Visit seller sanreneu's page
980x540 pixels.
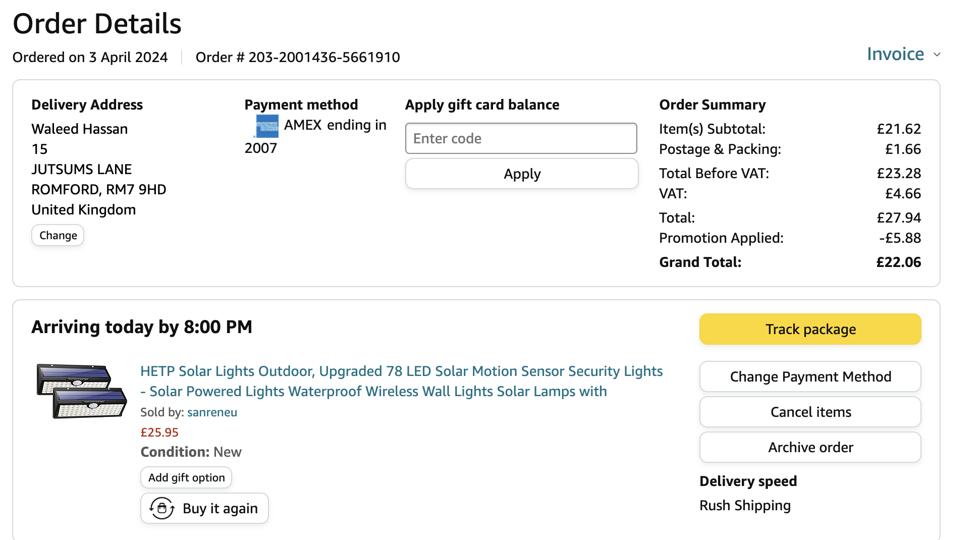pos(212,412)
